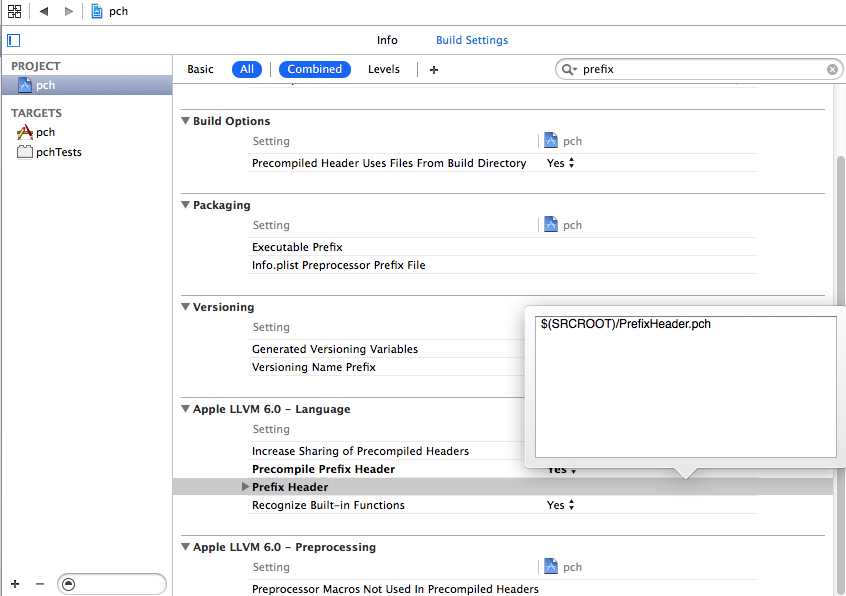The height and width of the screenshot is (596, 846).
Task: Go forward with the right arrow
Action: click(x=69, y=11)
